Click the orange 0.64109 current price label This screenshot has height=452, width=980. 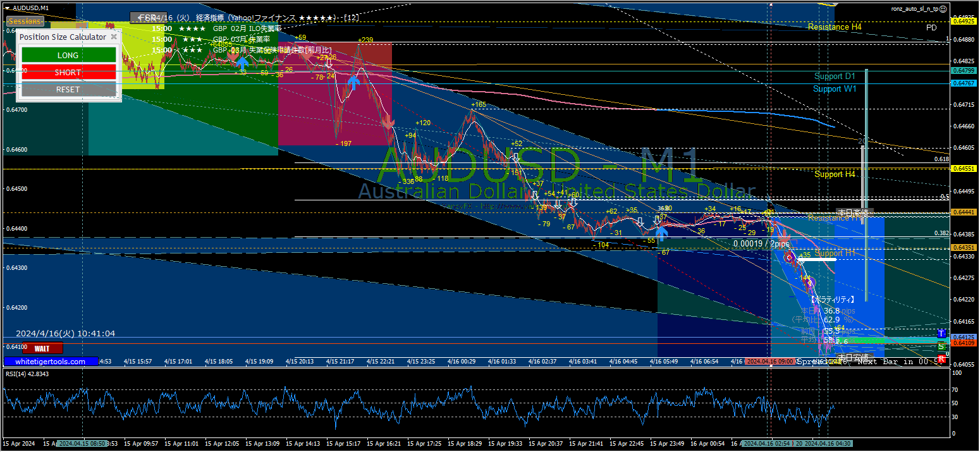964,343
